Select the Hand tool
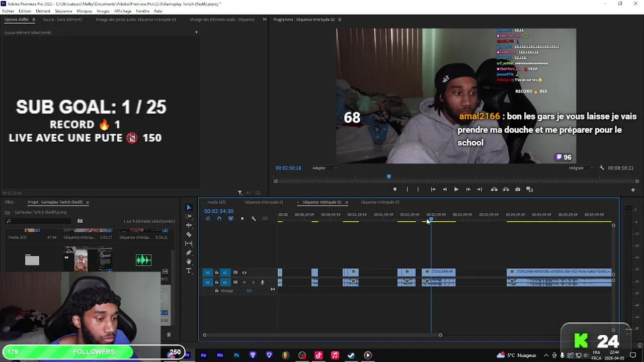 [189, 261]
